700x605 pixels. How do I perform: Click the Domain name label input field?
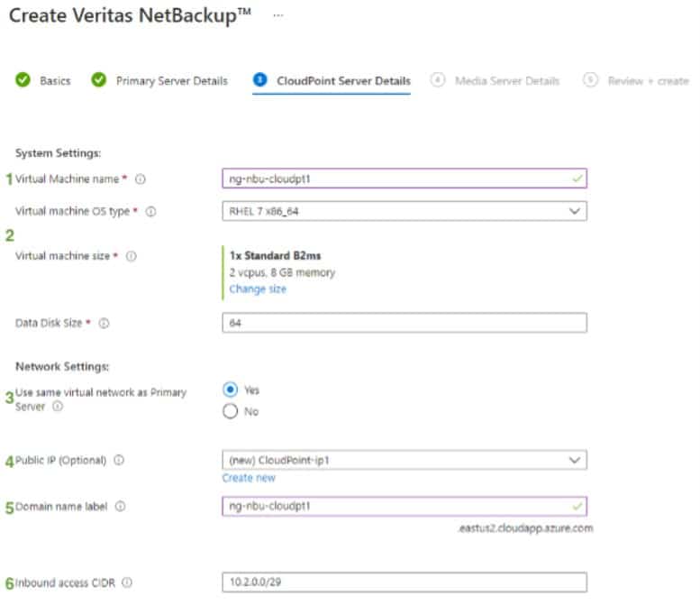click(x=405, y=506)
